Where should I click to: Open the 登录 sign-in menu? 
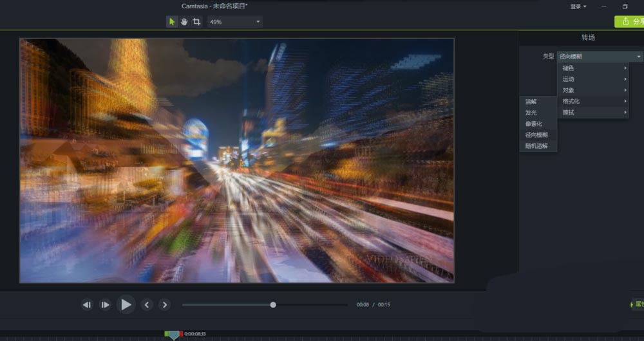(578, 6)
